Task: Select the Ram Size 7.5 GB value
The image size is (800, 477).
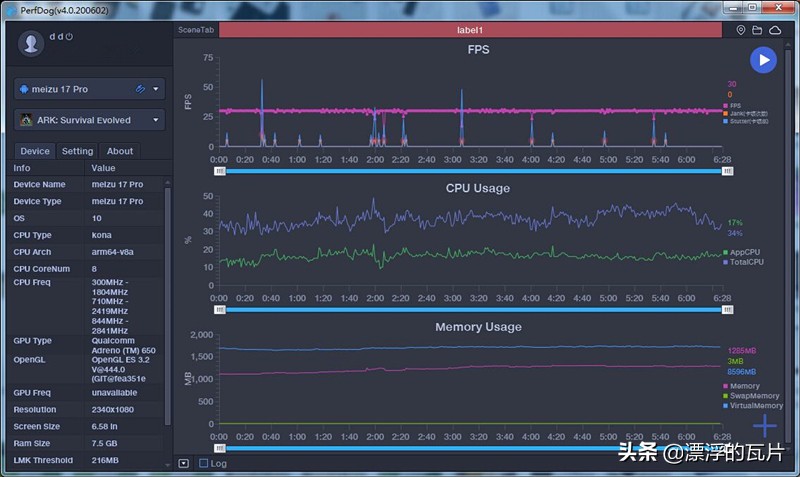Action: coord(105,443)
